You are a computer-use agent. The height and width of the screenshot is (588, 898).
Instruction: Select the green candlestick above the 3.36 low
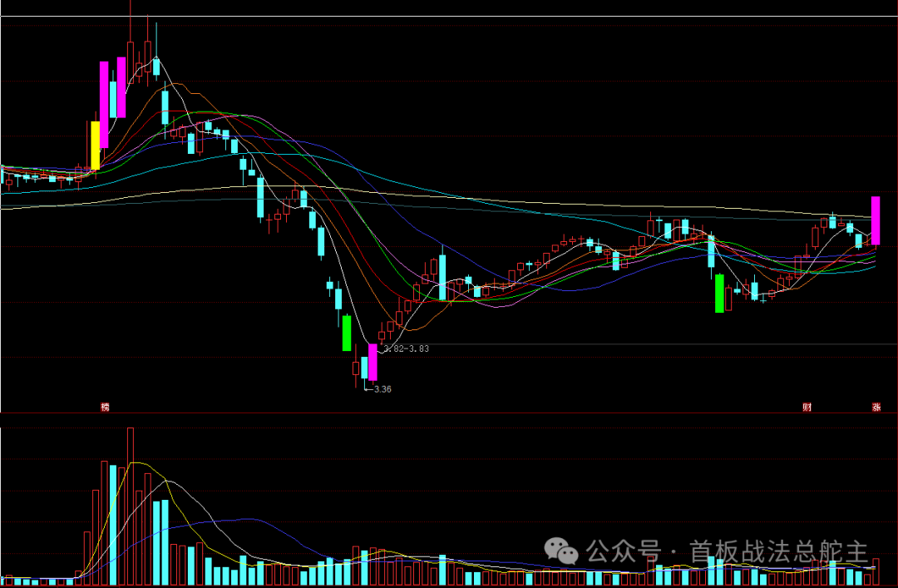347,333
